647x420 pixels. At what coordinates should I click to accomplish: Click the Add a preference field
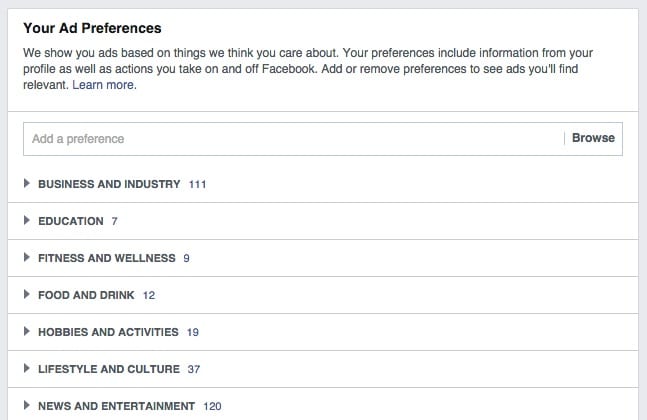(x=290, y=139)
